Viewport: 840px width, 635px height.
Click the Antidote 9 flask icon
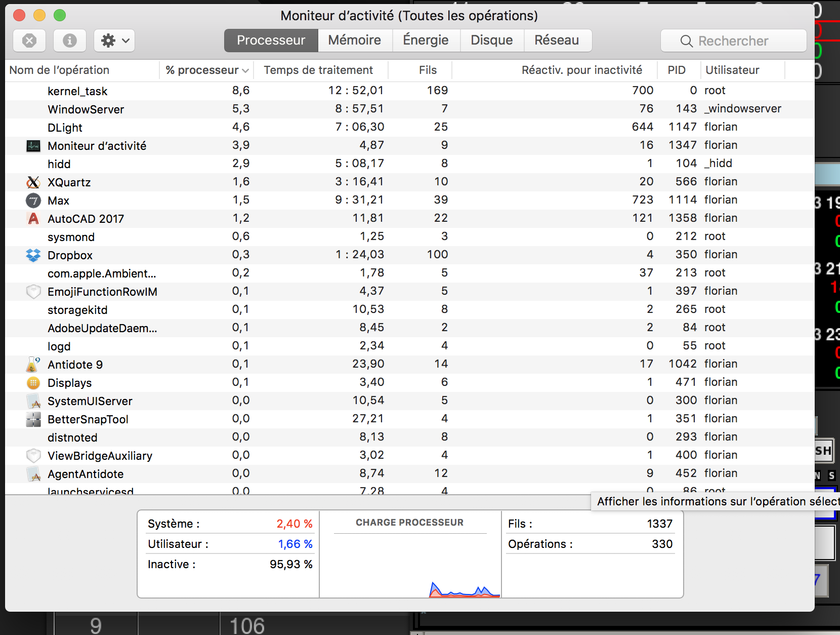33,365
